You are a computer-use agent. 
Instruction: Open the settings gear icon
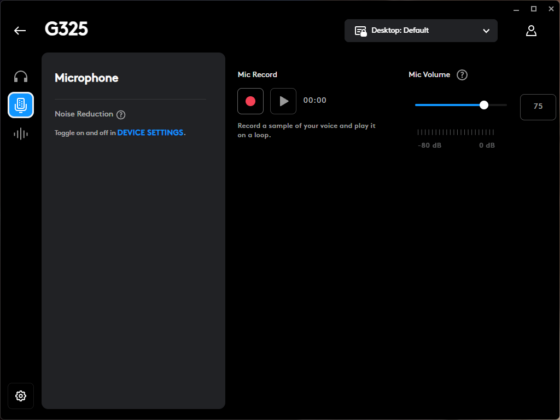click(x=21, y=396)
